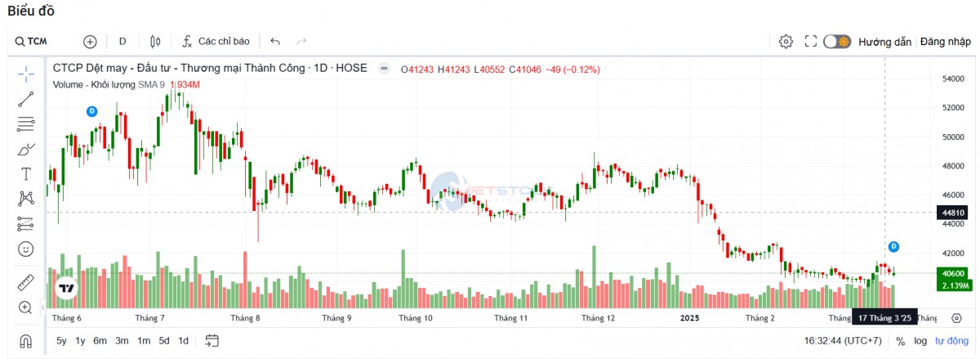
Task: Select the 5d time range
Action: [x=164, y=341]
